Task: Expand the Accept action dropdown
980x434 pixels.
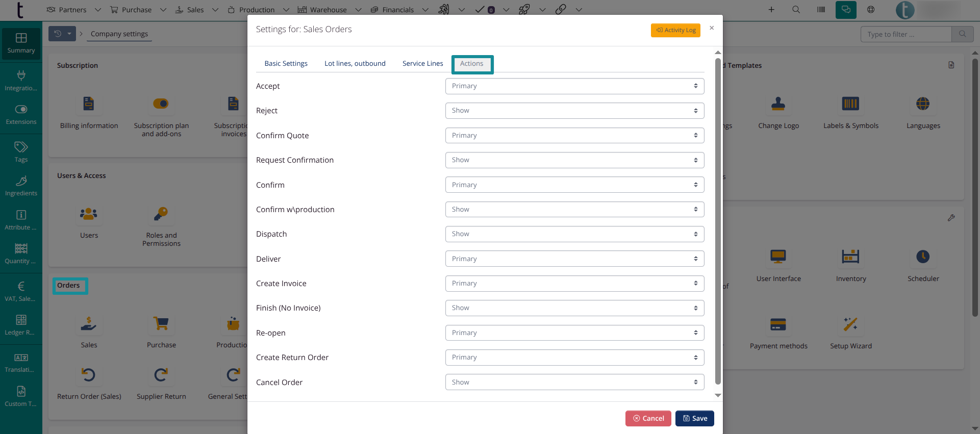Action: pos(574,86)
